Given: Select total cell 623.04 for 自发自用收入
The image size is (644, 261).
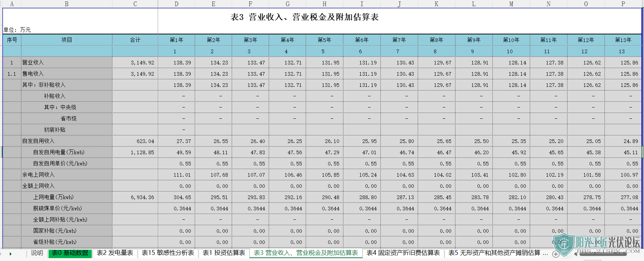Looking at the screenshot, I should click(x=135, y=141).
